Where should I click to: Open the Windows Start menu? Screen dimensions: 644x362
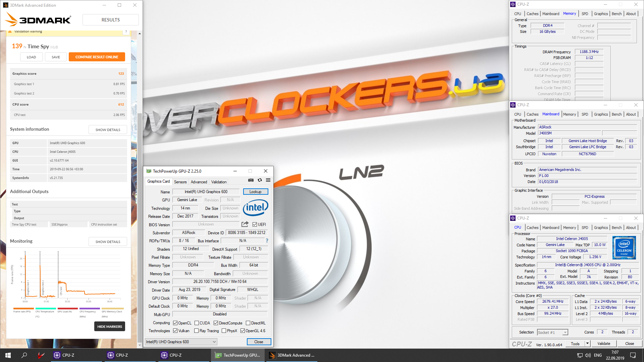[8, 355]
